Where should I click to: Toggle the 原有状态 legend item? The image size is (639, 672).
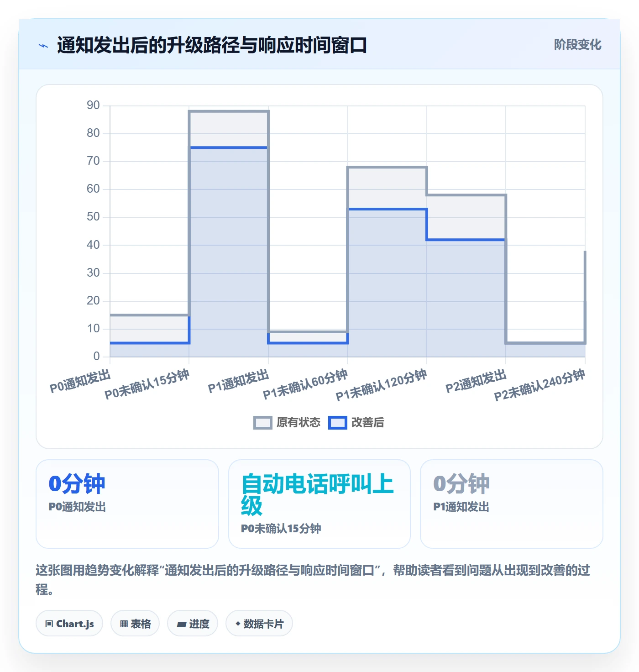[x=287, y=422]
